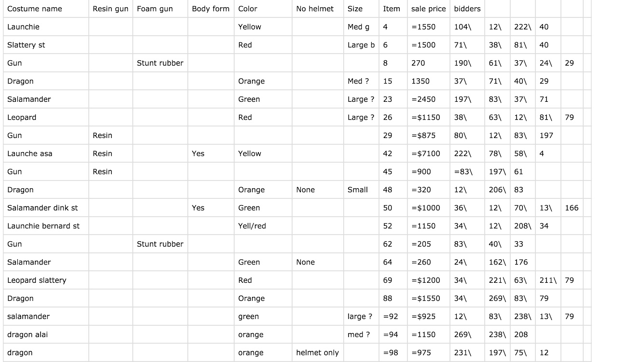Click the "bidders" header cell

tap(467, 9)
